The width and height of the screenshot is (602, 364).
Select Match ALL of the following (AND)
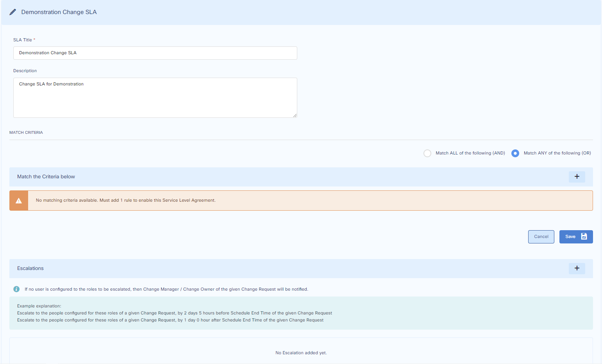click(427, 153)
